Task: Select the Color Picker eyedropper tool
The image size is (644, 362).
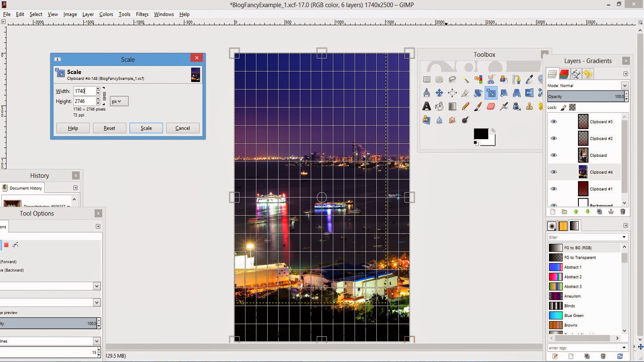Action: 530,80
